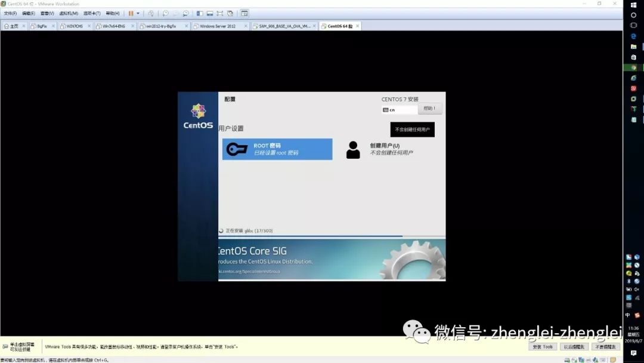Enter full screen mode icon
Viewport: 644px width, 363px height.
click(x=219, y=14)
